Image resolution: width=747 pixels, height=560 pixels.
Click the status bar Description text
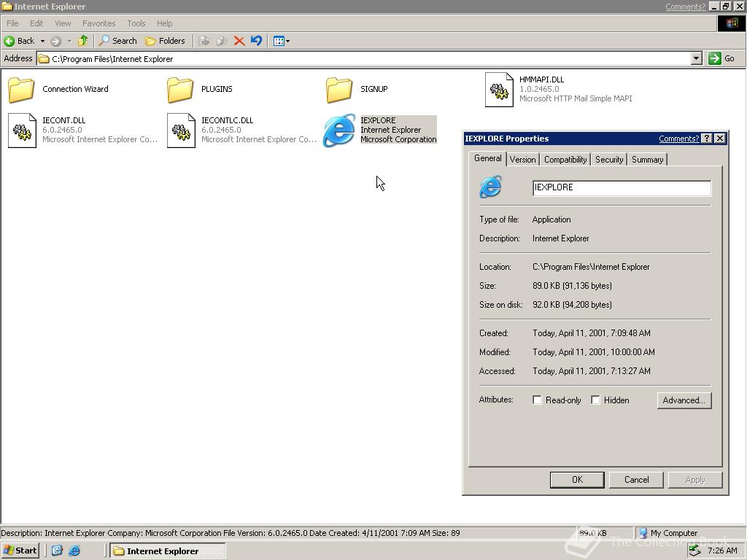point(231,533)
